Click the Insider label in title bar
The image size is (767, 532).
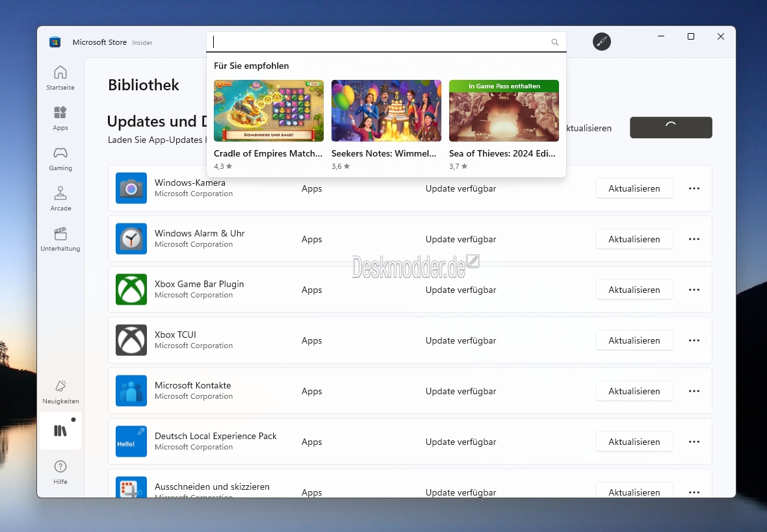pyautogui.click(x=142, y=42)
